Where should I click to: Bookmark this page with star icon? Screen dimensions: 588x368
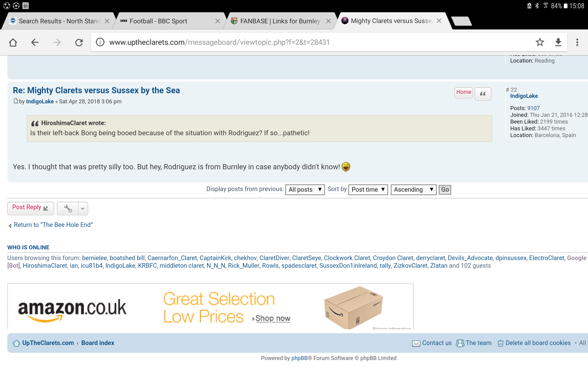click(540, 42)
